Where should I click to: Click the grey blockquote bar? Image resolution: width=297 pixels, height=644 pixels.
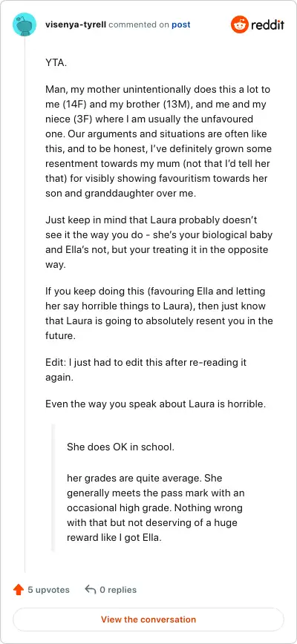tap(53, 487)
